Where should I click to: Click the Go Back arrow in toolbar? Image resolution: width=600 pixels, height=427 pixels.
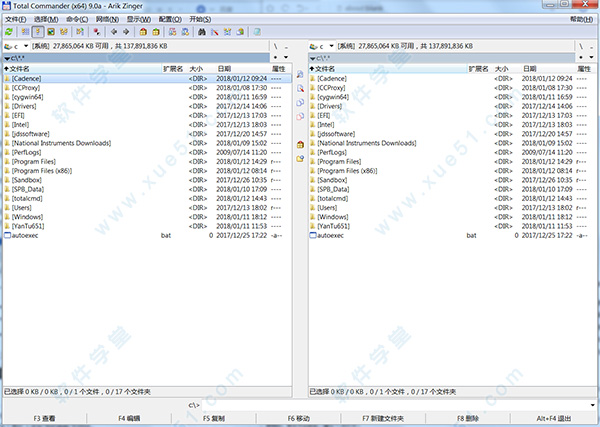coord(113,32)
